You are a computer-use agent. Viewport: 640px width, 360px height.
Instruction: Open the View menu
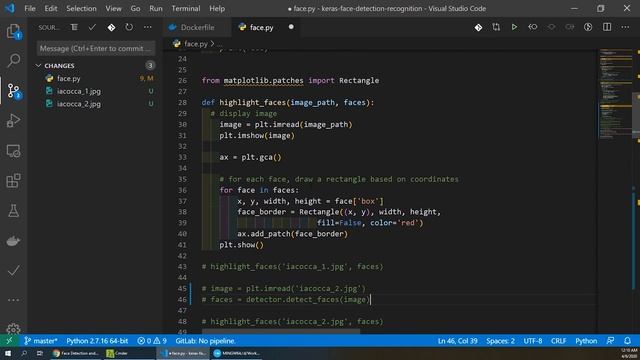pos(113,8)
